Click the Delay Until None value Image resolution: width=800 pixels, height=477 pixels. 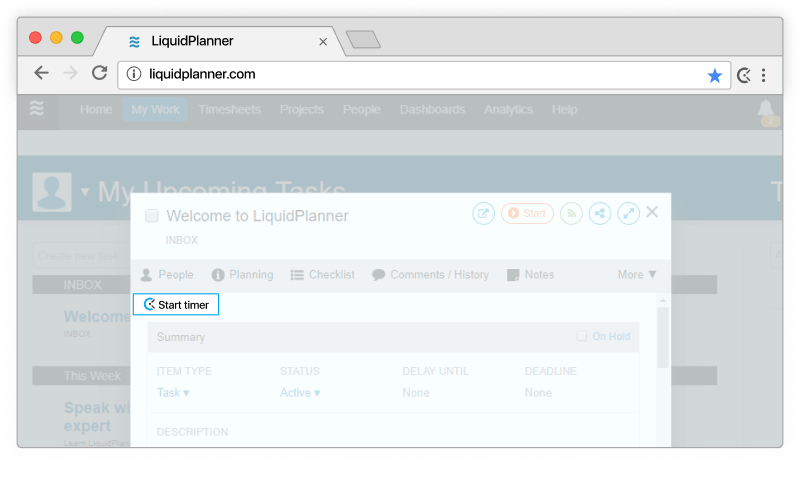coord(416,393)
